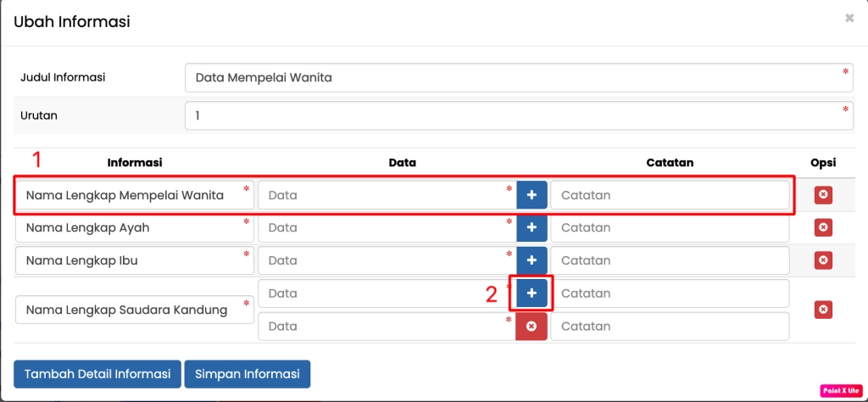
Task: Click Catatan field for Nama Lengkap Ayah
Action: pyautogui.click(x=670, y=228)
